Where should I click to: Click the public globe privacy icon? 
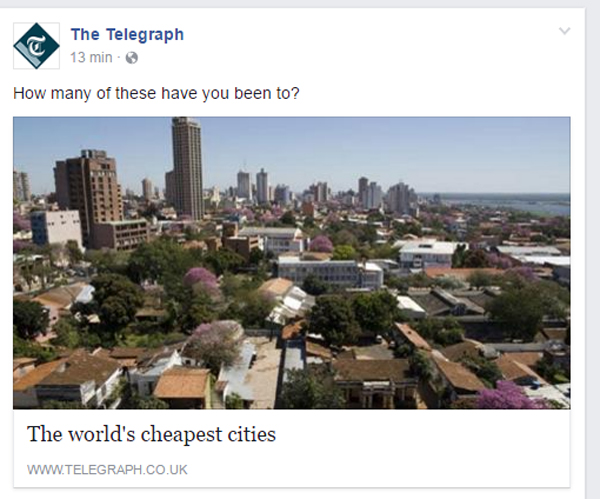[132, 58]
